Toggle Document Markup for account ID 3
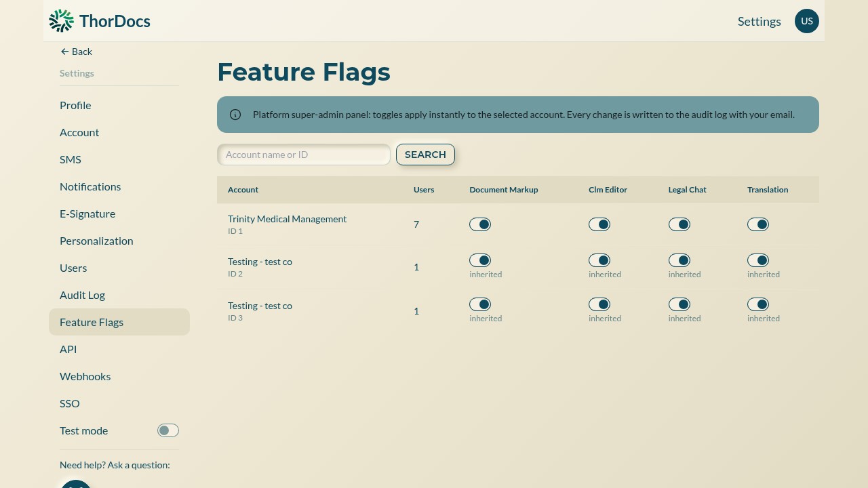 [480, 304]
